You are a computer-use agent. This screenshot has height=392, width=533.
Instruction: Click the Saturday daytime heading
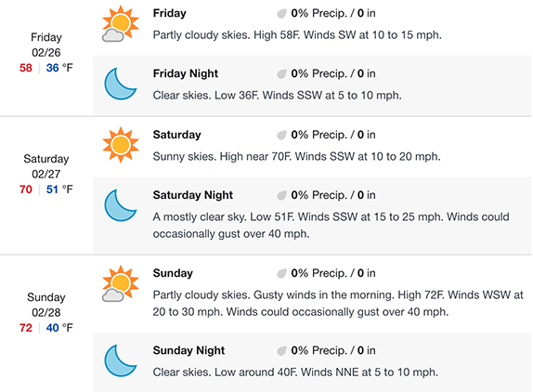click(x=176, y=135)
